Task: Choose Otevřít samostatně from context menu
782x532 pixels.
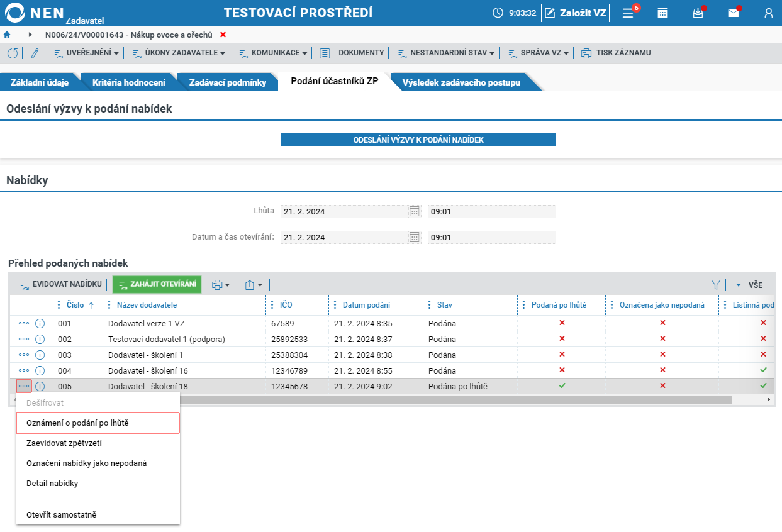Action: point(98,514)
